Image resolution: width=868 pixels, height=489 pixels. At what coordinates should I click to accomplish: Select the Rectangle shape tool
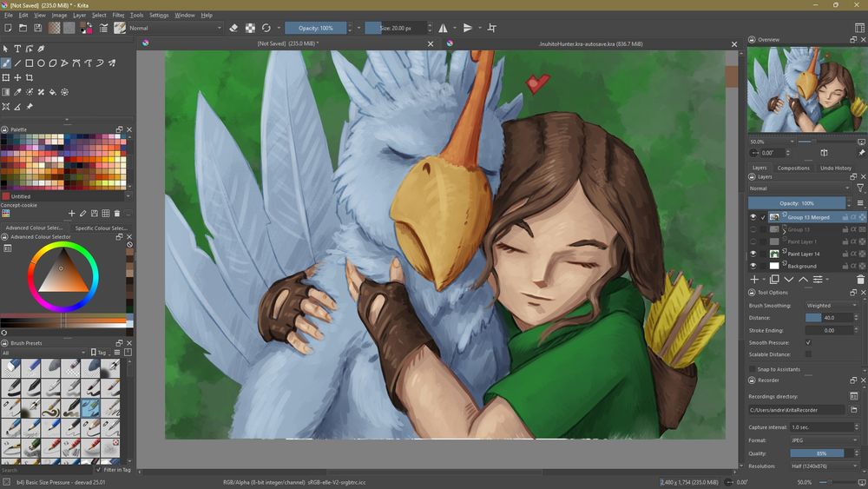(x=29, y=63)
